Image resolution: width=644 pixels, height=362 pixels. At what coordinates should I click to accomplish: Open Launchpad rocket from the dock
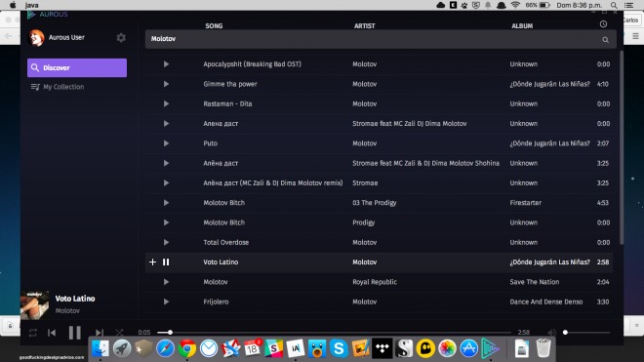click(x=122, y=349)
